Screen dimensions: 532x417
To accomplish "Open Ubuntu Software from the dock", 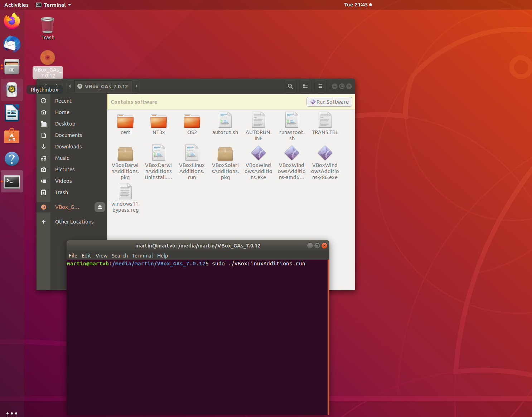I will (x=12, y=136).
